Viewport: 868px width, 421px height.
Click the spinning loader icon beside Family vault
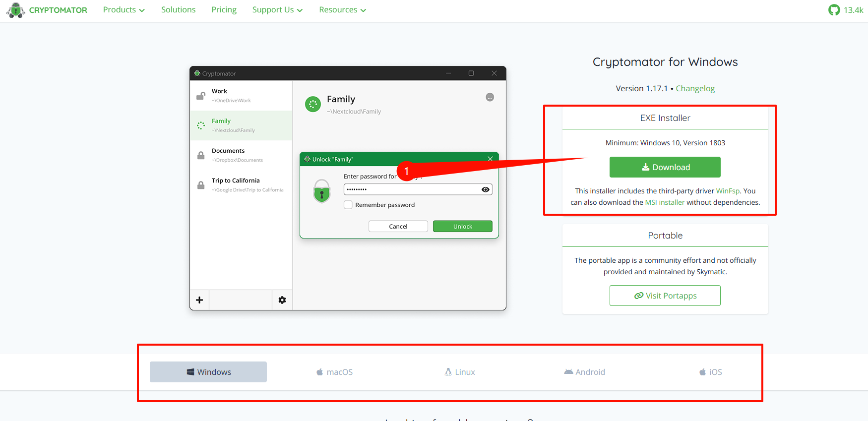click(201, 125)
